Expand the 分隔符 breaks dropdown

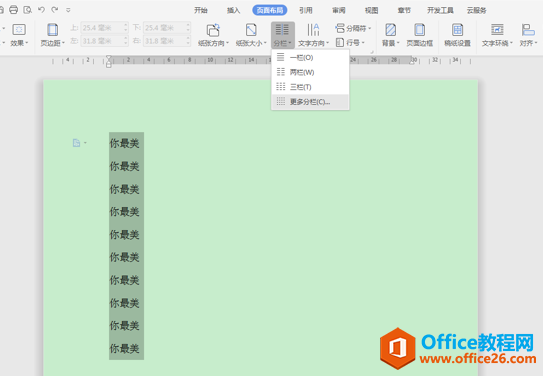click(x=353, y=28)
